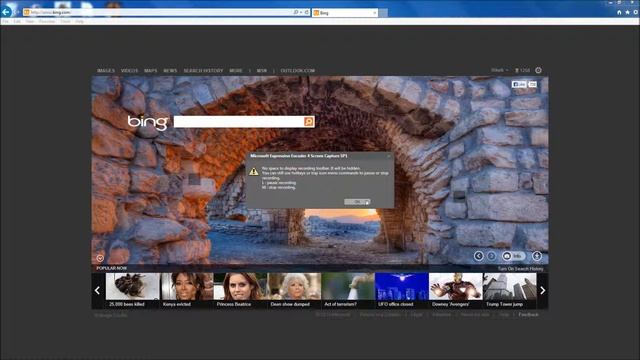The height and width of the screenshot is (360, 640).
Task: Show previous Bing homepage image
Action: (478, 256)
